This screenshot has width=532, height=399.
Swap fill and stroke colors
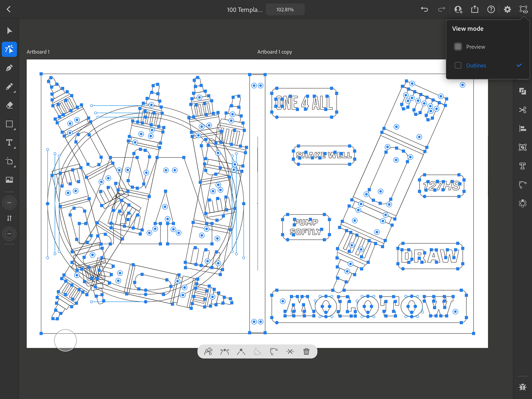click(x=9, y=218)
